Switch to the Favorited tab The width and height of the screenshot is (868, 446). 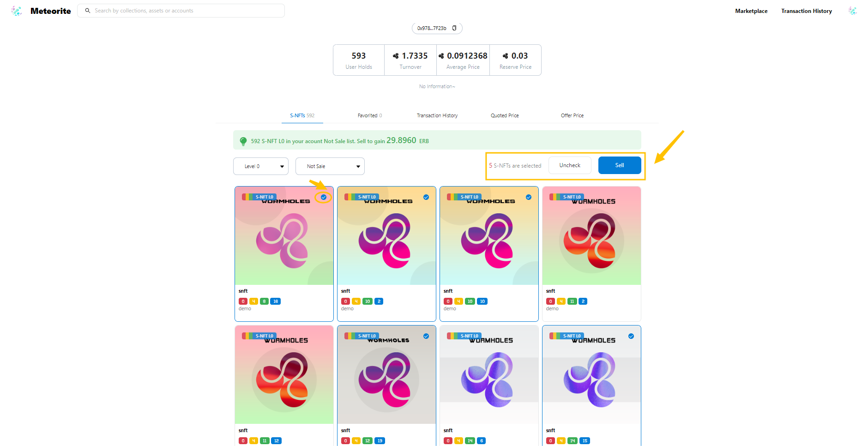coord(369,115)
